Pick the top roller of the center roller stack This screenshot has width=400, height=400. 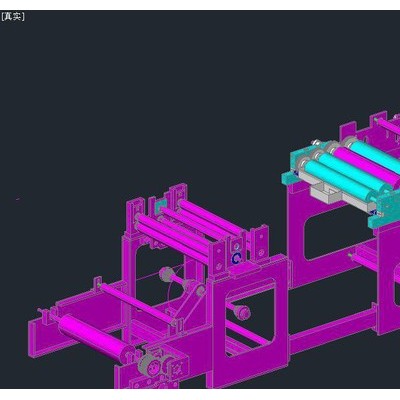point(211,216)
